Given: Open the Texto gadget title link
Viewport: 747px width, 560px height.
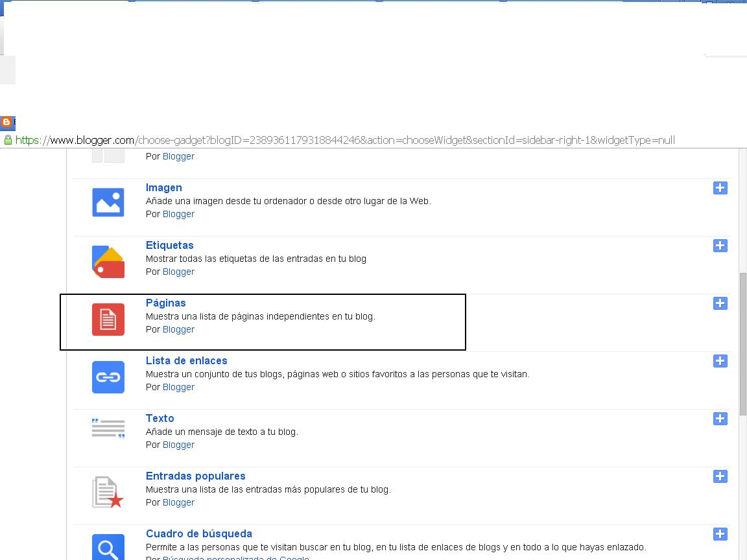Looking at the screenshot, I should (160, 418).
